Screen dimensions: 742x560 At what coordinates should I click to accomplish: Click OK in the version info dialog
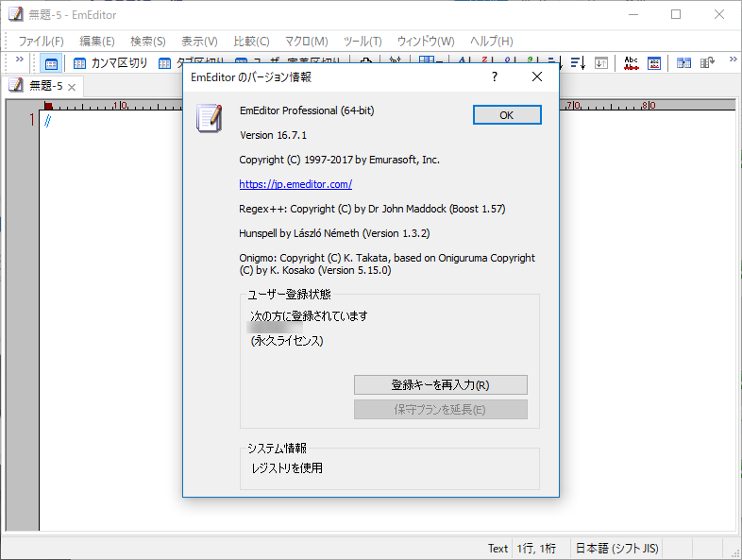point(507,115)
